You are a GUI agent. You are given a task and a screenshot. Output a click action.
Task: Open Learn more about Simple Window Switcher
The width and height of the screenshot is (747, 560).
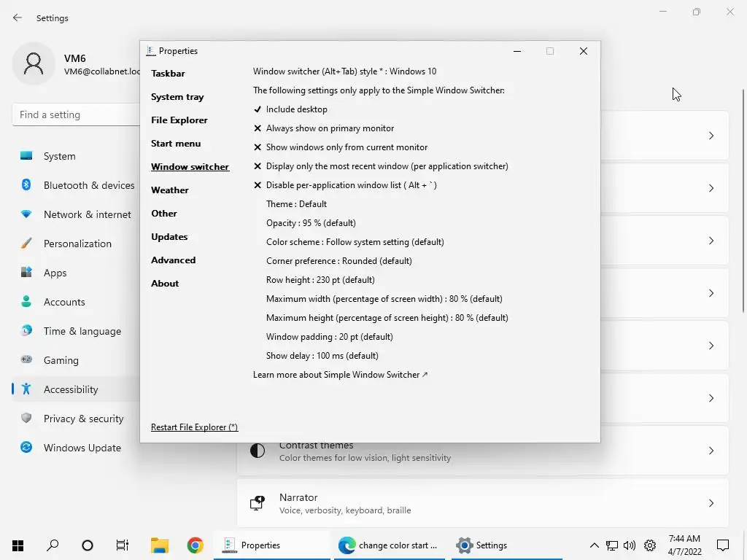tap(340, 375)
